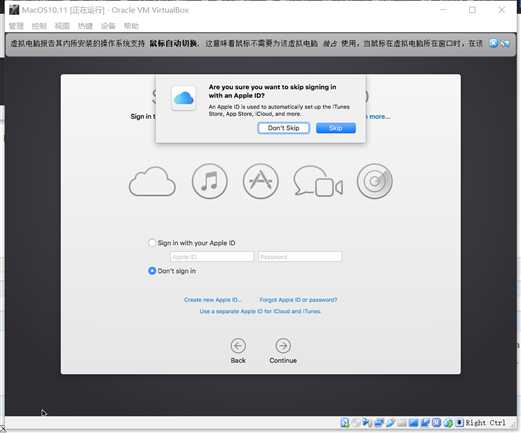Click the Continue arrow button
This screenshot has width=521, height=433.
(283, 346)
